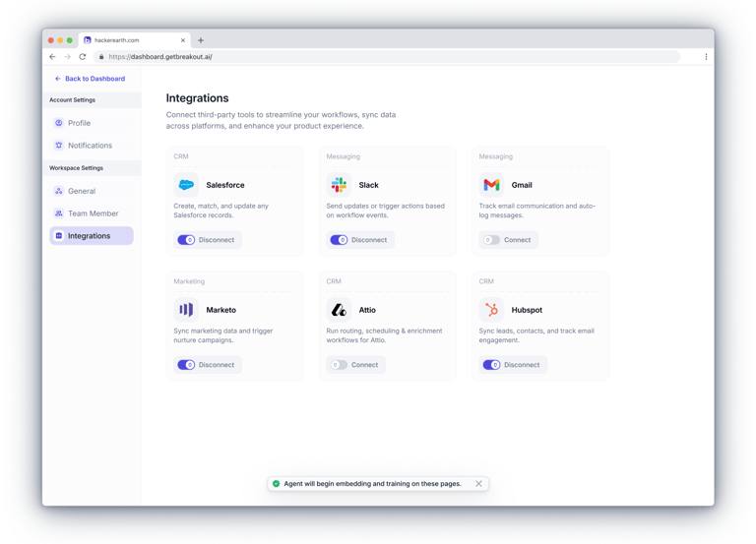The height and width of the screenshot is (544, 756).
Task: Click the Salesforce card title text
Action: (225, 185)
